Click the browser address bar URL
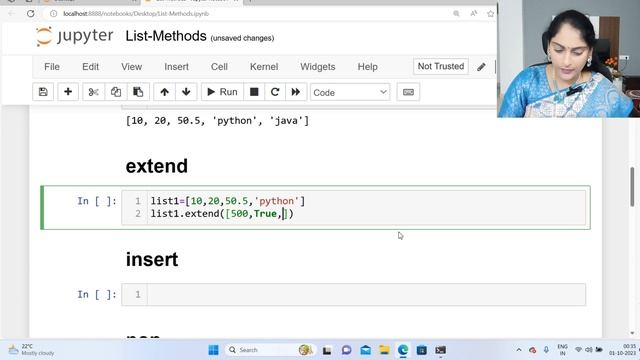This screenshot has width=640, height=360. point(136,13)
